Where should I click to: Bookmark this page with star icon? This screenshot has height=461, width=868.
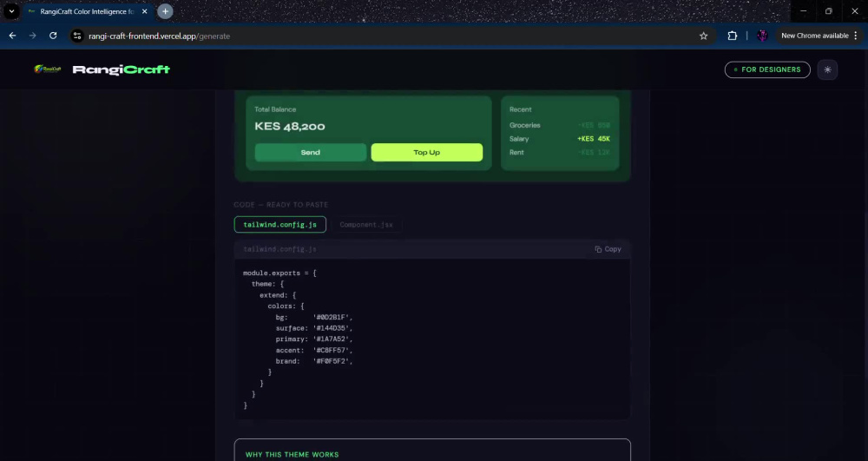pos(704,36)
